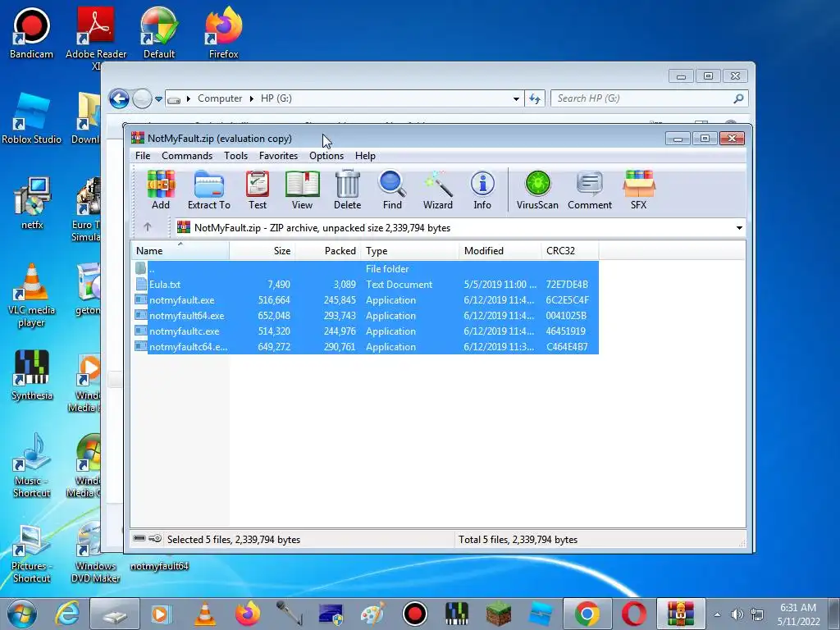
Task: Click the Add toolbar icon in WinRAR
Action: 161,190
